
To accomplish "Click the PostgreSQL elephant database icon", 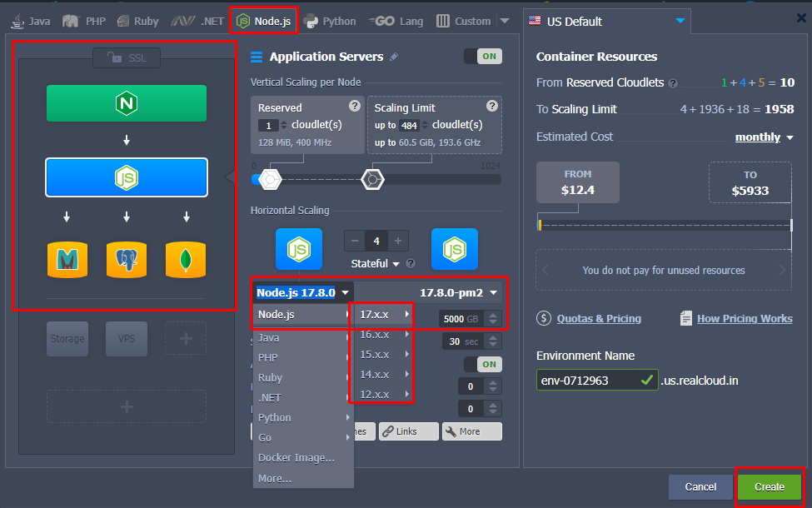I will pyautogui.click(x=127, y=260).
